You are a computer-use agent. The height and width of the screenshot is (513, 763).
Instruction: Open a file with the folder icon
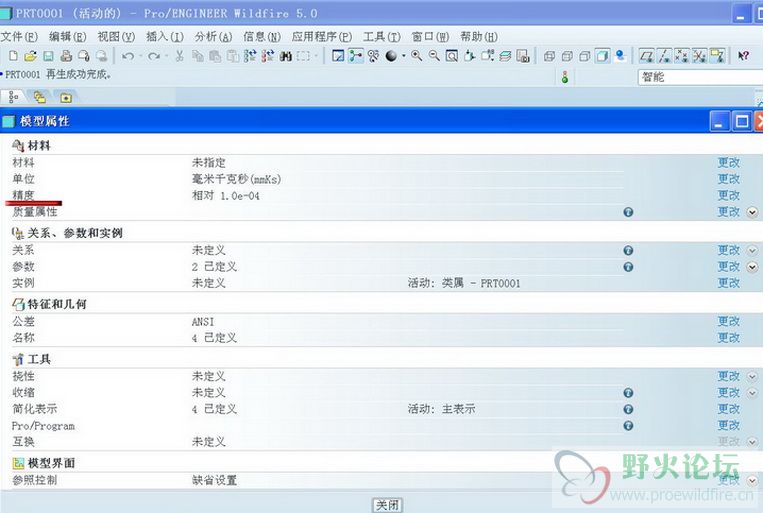(x=31, y=56)
